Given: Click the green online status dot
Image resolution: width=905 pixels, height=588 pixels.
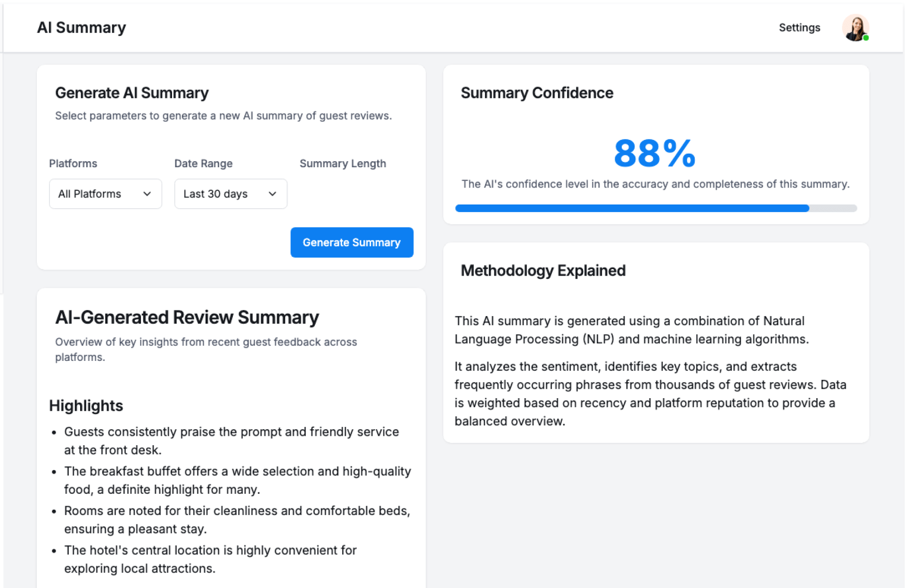Looking at the screenshot, I should tap(866, 38).
